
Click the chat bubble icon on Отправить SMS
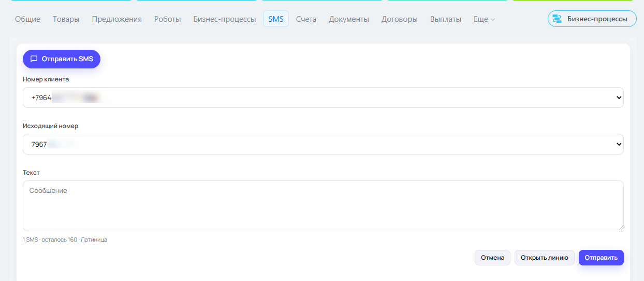pos(34,59)
